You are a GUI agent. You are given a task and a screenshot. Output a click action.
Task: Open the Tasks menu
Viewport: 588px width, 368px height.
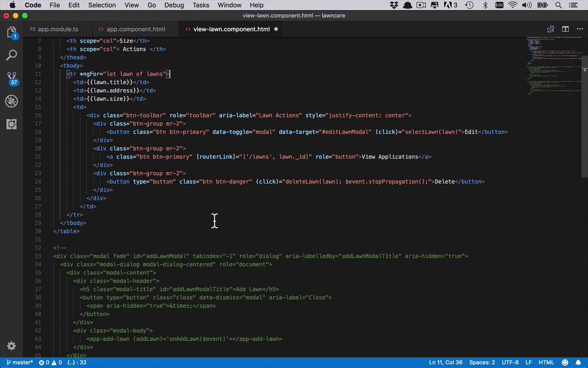click(201, 5)
